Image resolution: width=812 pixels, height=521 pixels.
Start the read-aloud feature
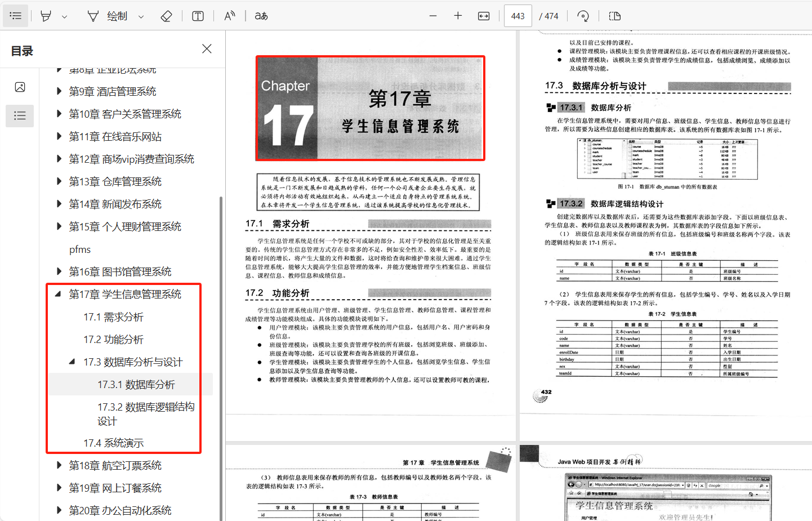230,15
